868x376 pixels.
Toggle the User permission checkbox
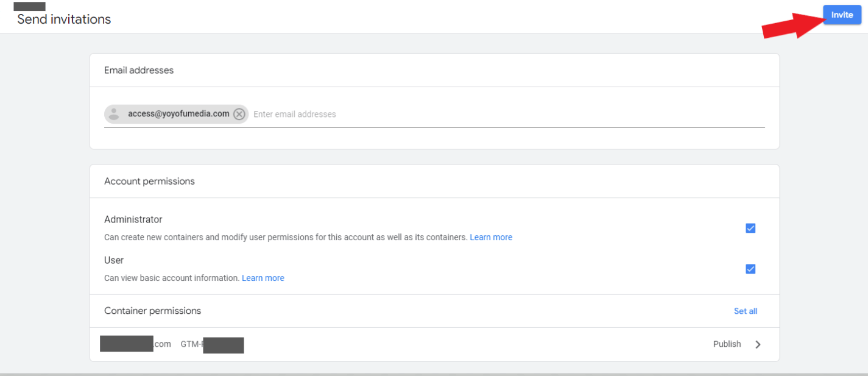coord(750,269)
